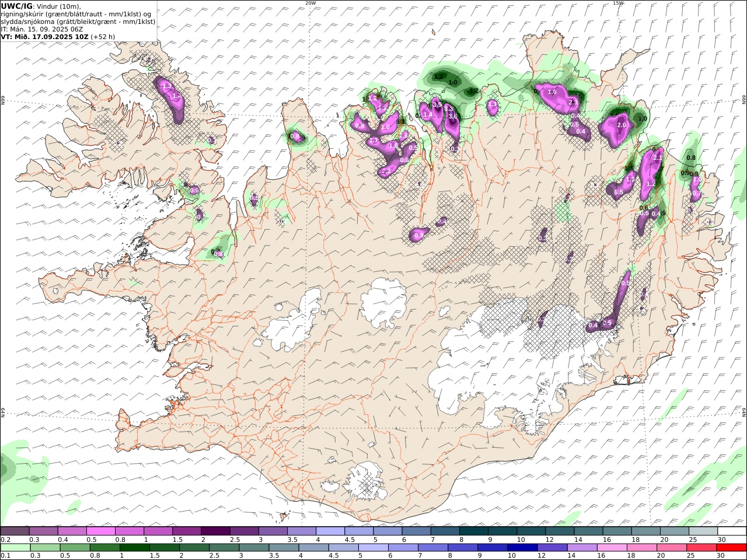This screenshot has width=747, height=560.
Task: Click the '(+52 h)' forecast offset text
Action: 103,36
